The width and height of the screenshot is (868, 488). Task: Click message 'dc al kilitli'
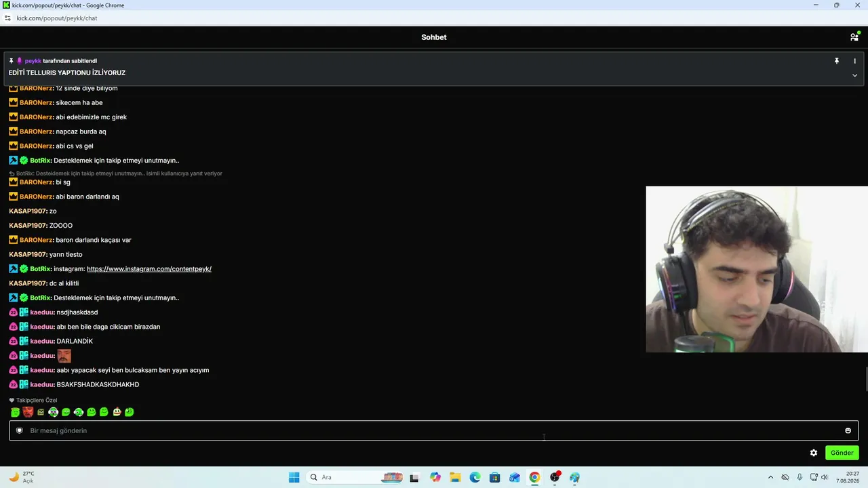point(64,283)
